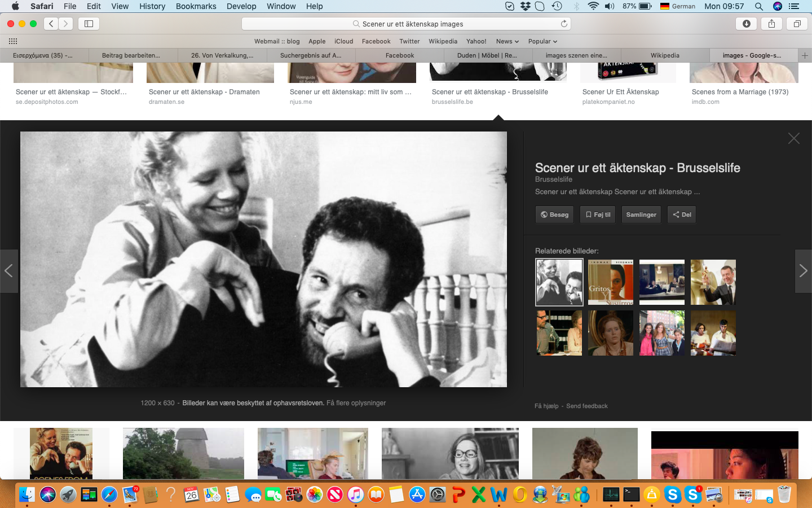This screenshot has height=508, width=812.
Task: Expand the News bookmarks dropdown
Action: (507, 41)
